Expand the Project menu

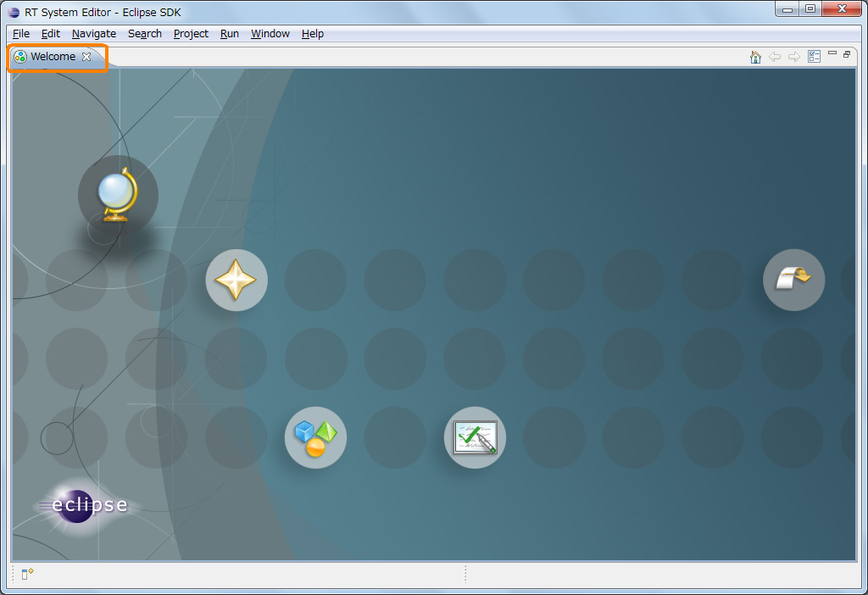191,34
